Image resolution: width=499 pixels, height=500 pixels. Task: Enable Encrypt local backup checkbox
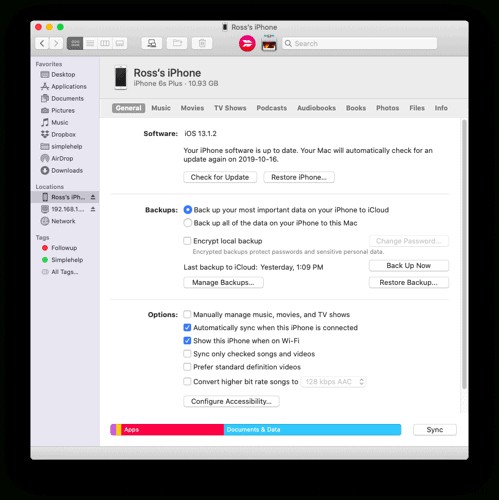coord(187,241)
